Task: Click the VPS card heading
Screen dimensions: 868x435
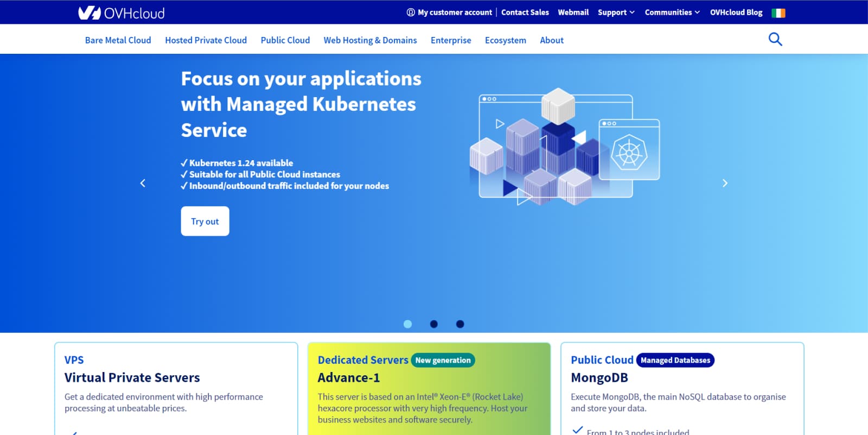Action: [x=74, y=360]
